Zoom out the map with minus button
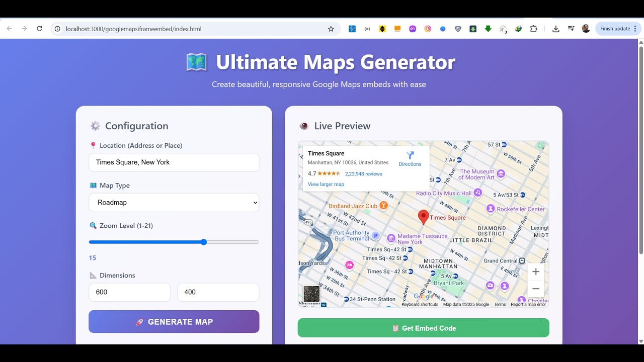 (536, 289)
